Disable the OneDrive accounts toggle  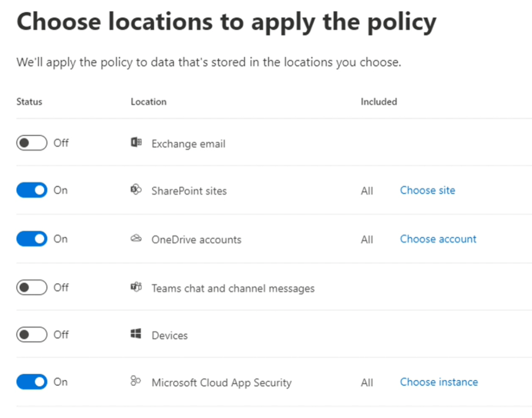pyautogui.click(x=32, y=239)
